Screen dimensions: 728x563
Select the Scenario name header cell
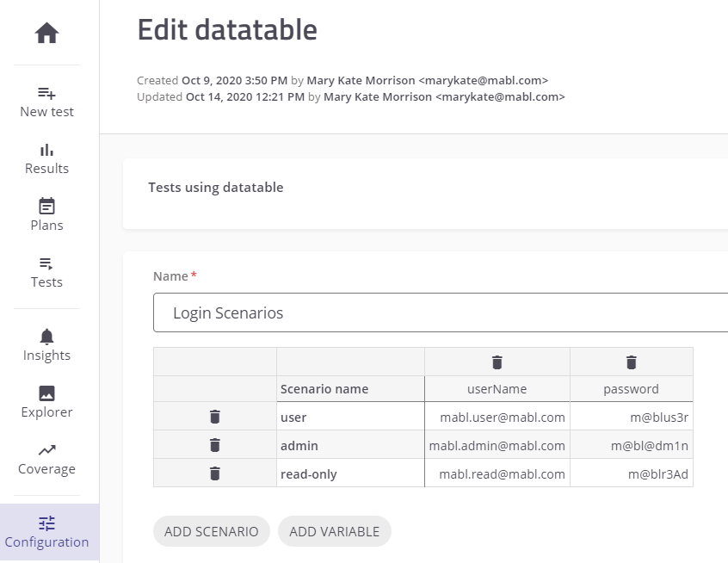350,389
